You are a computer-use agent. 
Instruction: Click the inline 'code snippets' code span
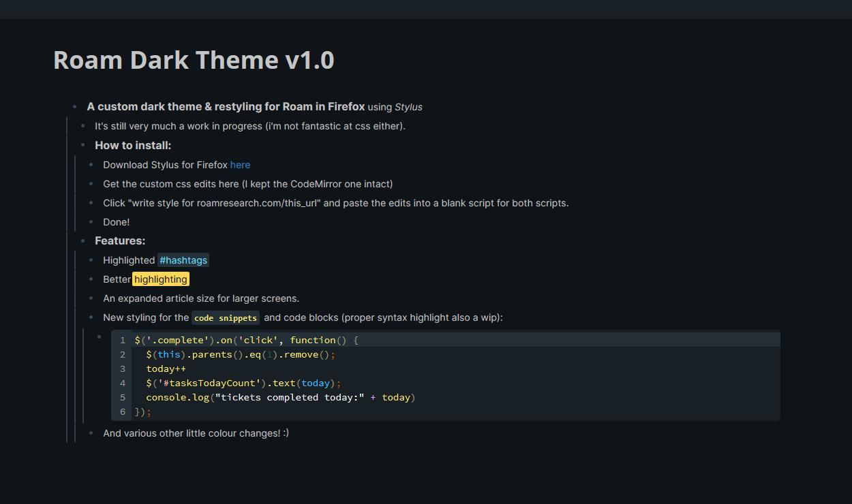226,318
